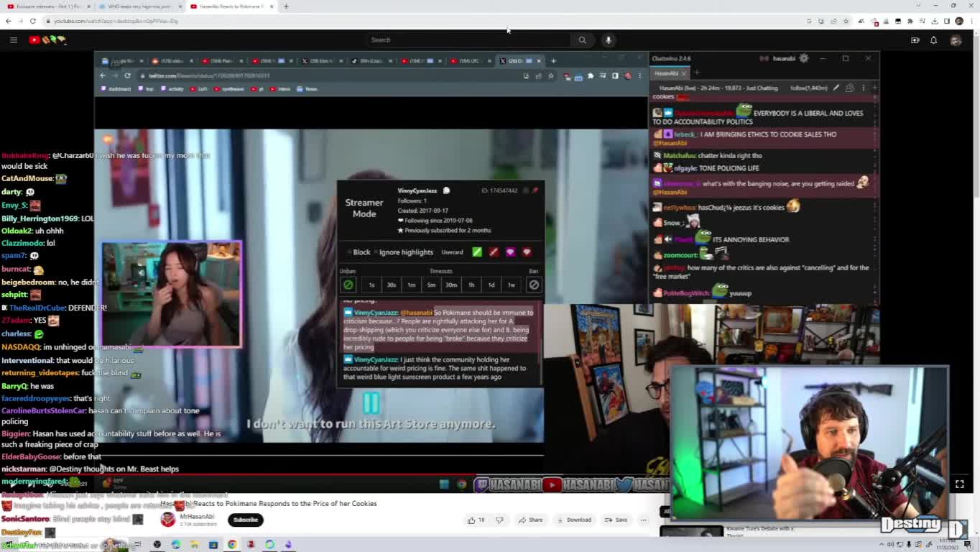Reload the page in the browser

pyautogui.click(x=33, y=21)
